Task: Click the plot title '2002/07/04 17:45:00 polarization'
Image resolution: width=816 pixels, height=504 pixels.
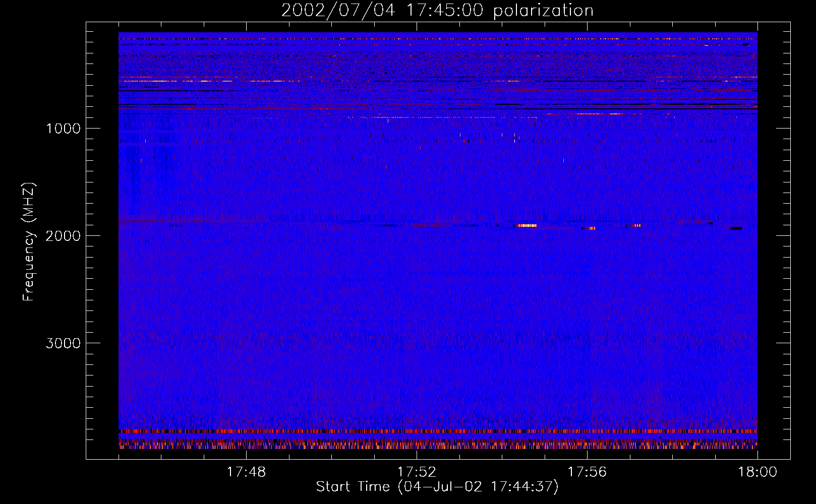Action: (x=437, y=10)
